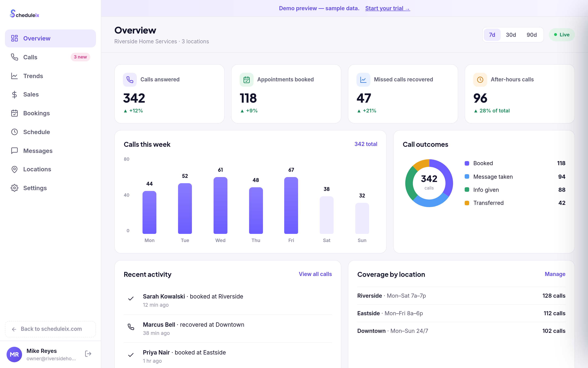Click the checkmark icon next to Priya Nair
Screen dimensions: 588x368
point(131,355)
